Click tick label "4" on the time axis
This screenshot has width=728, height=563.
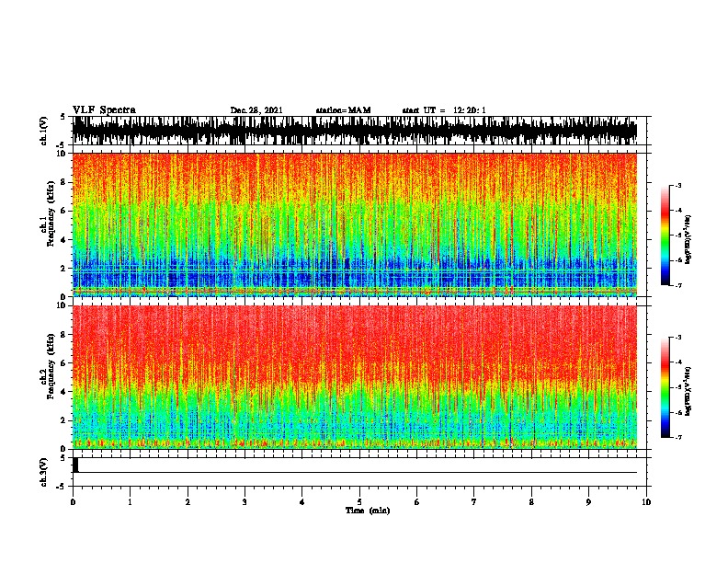[x=302, y=502]
